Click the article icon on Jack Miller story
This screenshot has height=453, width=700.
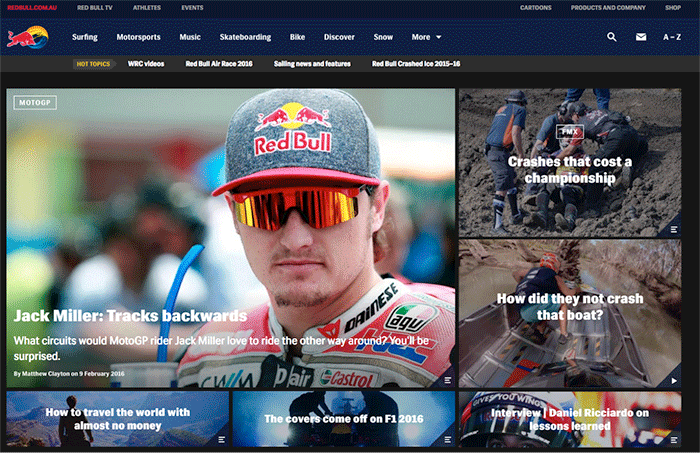[447, 380]
